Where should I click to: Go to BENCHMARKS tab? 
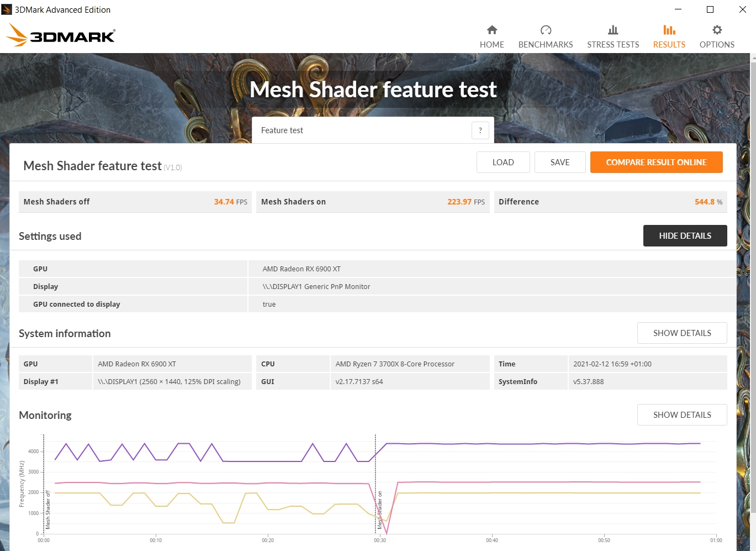click(546, 38)
